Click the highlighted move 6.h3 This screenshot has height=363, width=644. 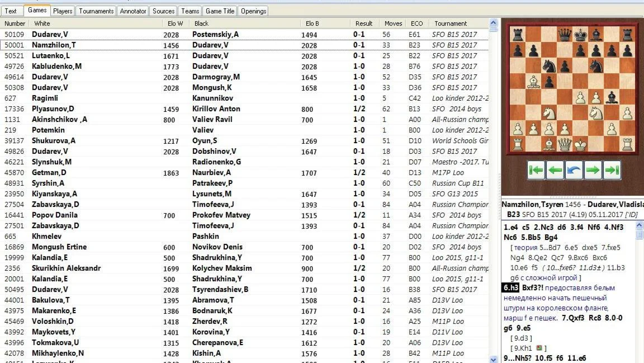511,287
